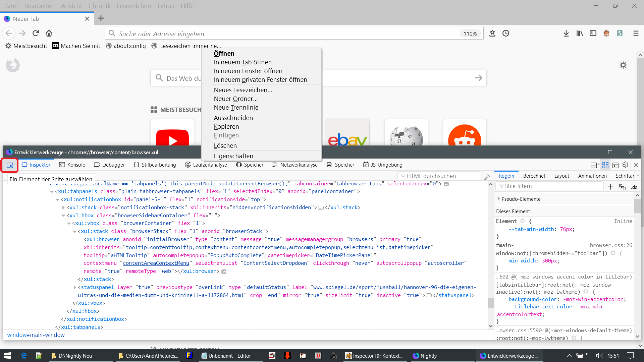Expand the Pseudo-Elemente section
644x362 pixels.
coord(499,199)
